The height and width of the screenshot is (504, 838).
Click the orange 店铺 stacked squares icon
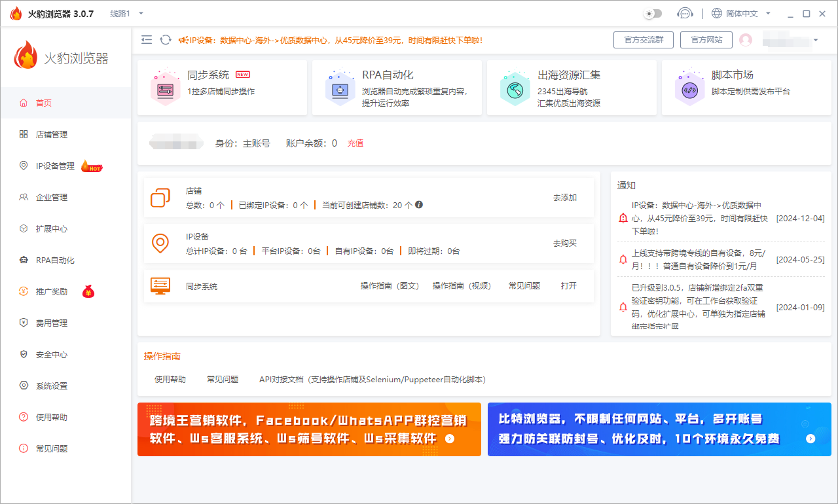tap(160, 198)
